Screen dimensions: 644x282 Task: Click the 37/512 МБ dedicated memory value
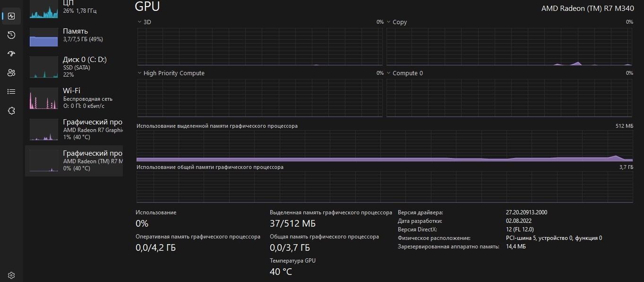coord(292,223)
